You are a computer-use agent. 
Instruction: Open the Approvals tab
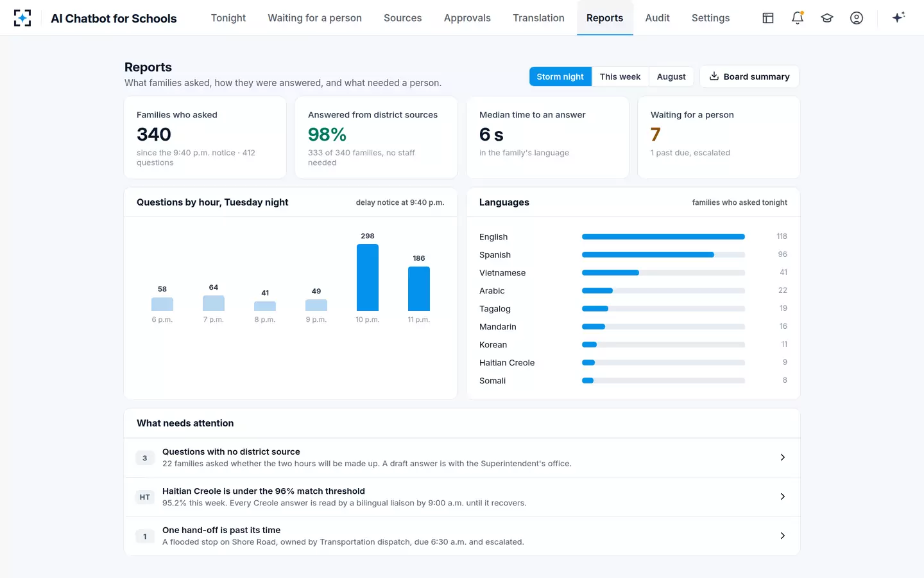click(x=467, y=18)
